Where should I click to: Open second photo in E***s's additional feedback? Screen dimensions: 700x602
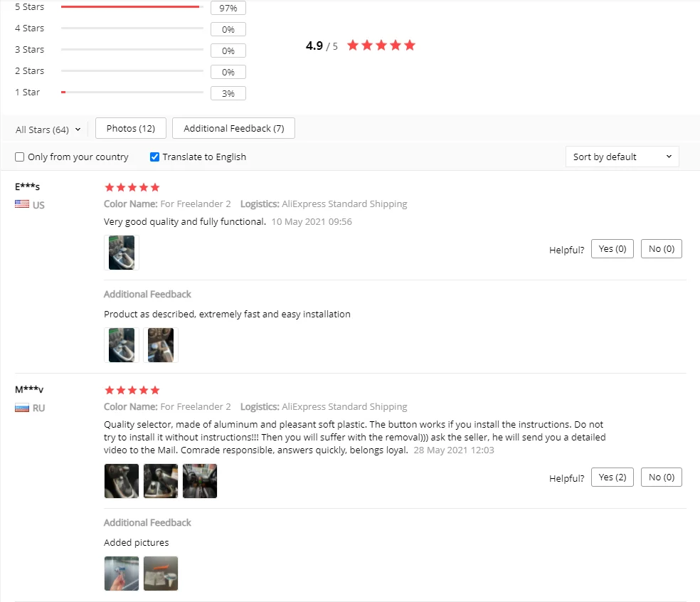point(161,345)
